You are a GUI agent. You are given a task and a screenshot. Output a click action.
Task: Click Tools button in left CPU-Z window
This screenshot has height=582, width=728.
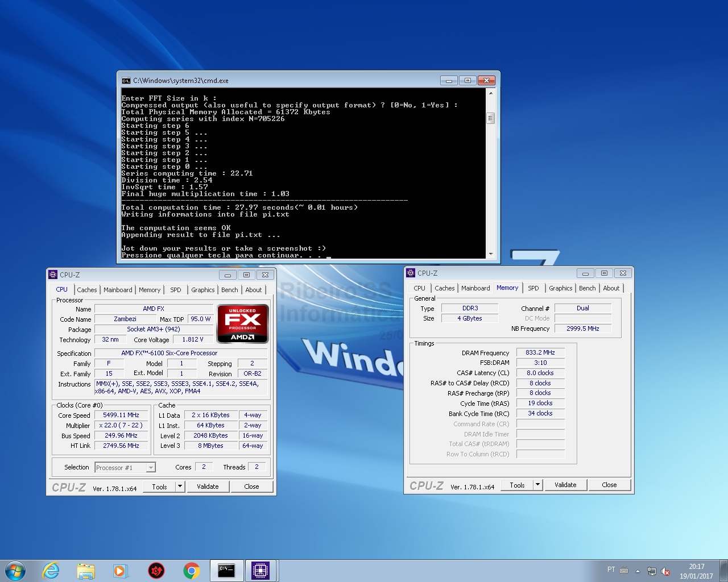click(x=159, y=487)
